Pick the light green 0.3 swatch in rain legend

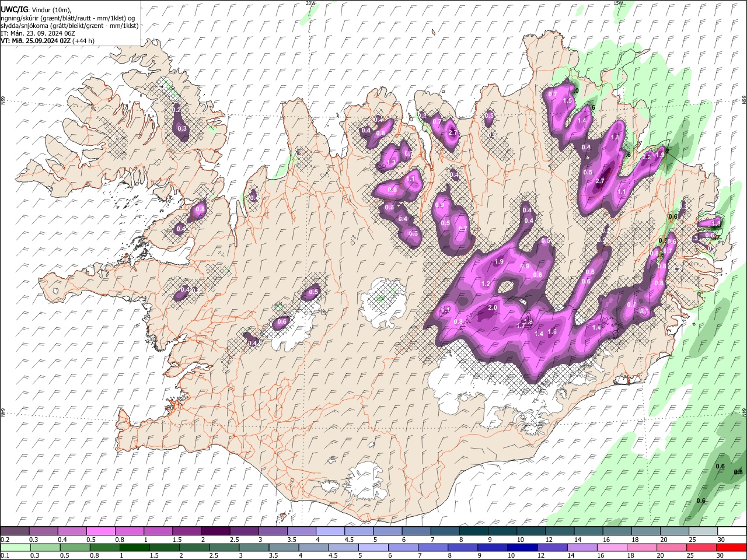click(45, 547)
